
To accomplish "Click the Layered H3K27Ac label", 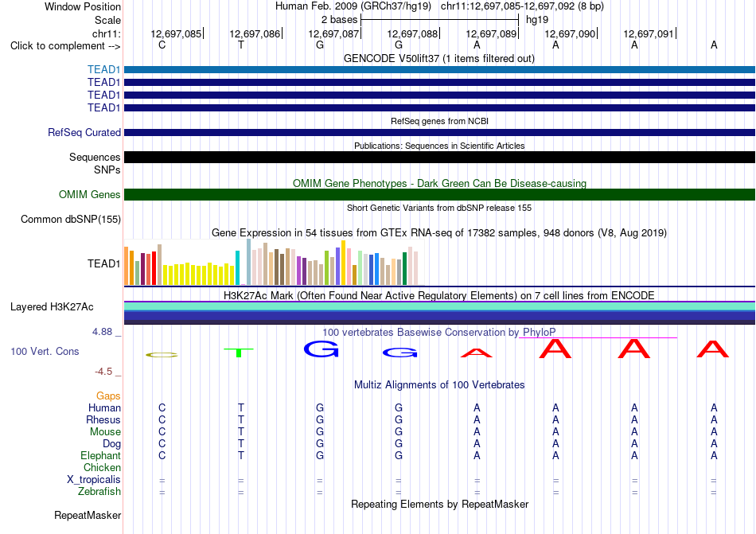I will (x=52, y=307).
